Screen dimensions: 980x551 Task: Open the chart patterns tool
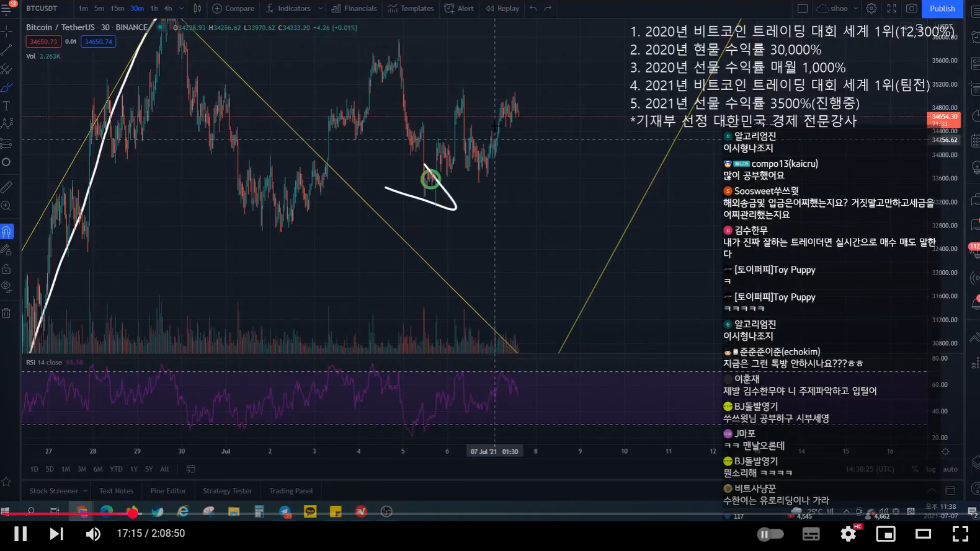[7, 125]
